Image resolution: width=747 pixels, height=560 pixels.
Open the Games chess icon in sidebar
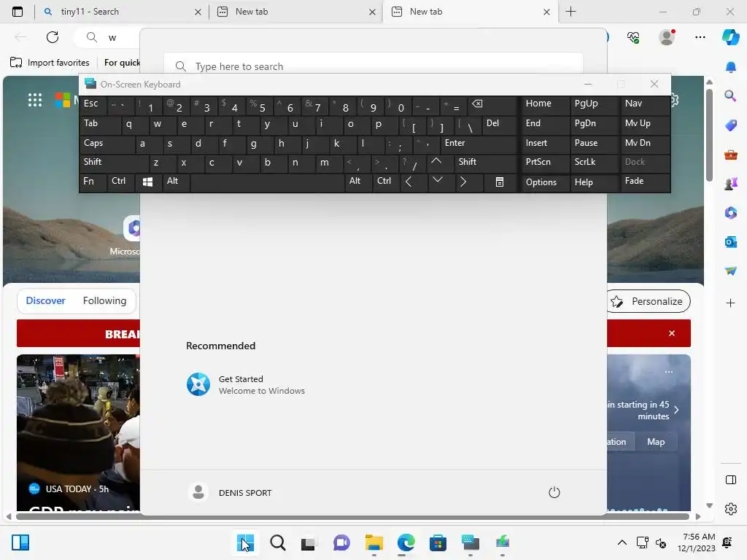tap(730, 183)
